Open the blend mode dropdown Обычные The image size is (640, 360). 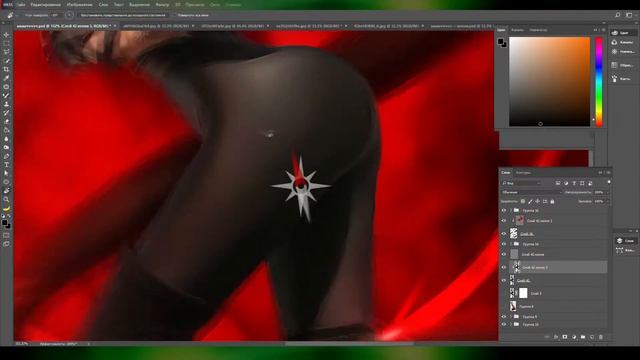[x=531, y=192]
